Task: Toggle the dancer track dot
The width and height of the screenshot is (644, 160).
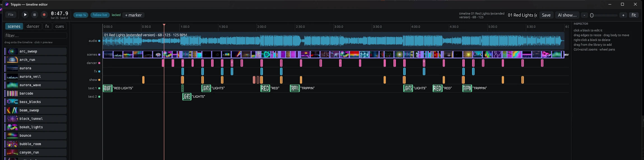Action: point(99,63)
